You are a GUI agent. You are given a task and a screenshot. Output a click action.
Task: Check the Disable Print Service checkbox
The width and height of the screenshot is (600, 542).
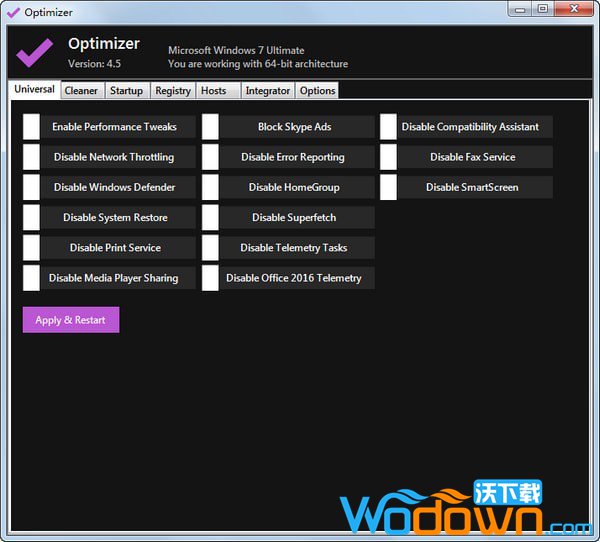pyautogui.click(x=31, y=248)
